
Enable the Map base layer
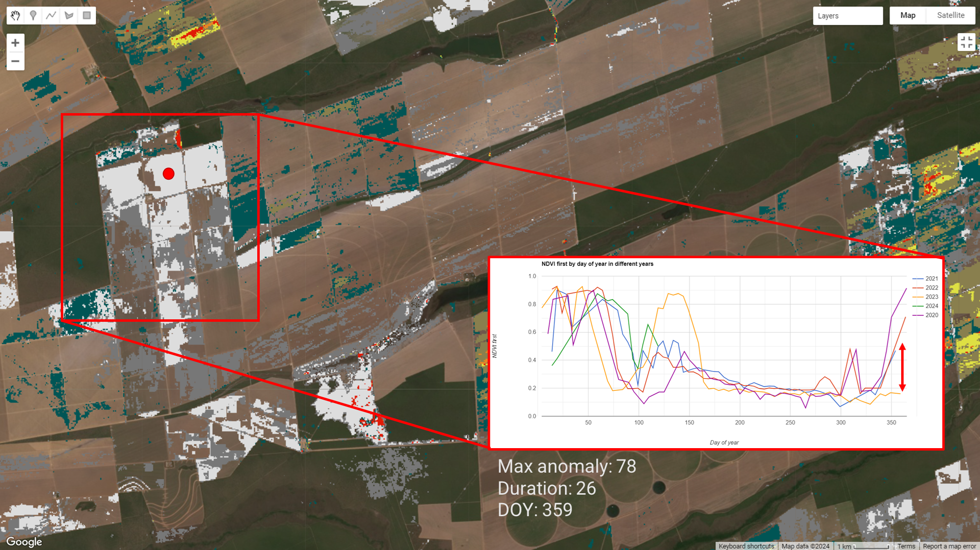tap(907, 15)
